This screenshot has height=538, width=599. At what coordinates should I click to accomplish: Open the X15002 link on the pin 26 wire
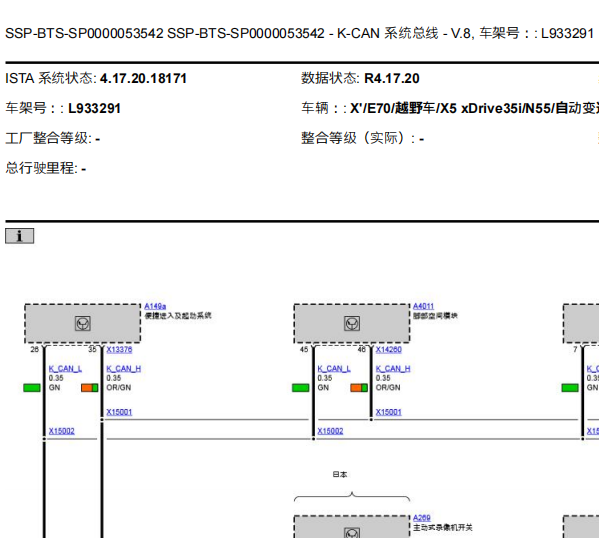[62, 431]
